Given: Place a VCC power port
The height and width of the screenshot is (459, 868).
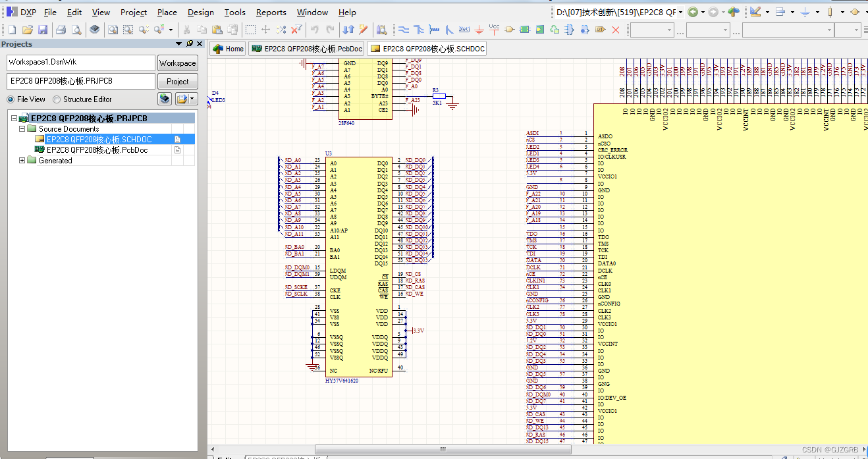Looking at the screenshot, I should [x=494, y=29].
